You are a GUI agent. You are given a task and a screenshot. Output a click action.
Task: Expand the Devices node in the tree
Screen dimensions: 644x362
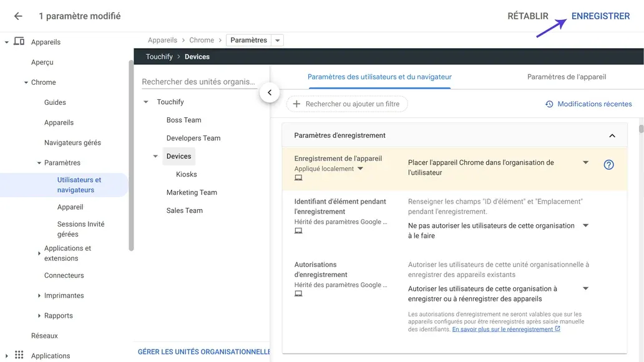coord(154,156)
